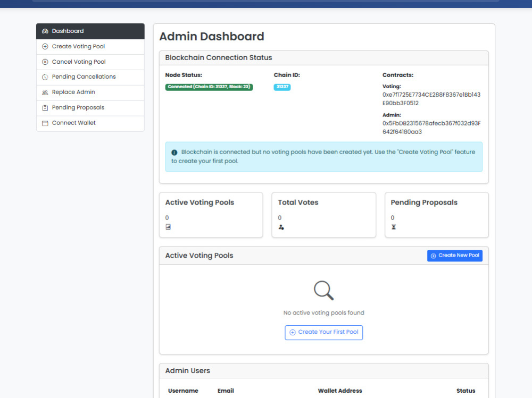
Task: Click the Admin Dashboard heading
Action: [x=212, y=36]
